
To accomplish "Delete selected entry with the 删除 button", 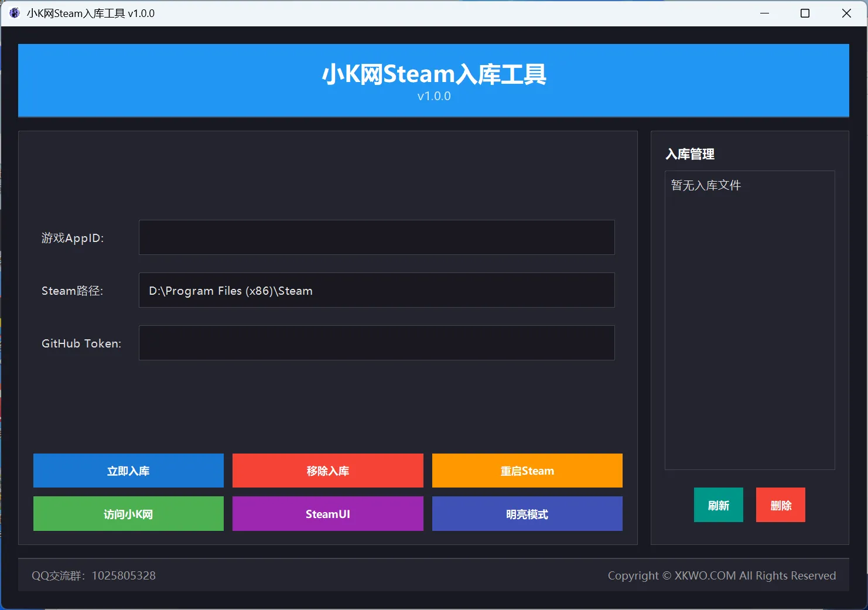I will 780,505.
